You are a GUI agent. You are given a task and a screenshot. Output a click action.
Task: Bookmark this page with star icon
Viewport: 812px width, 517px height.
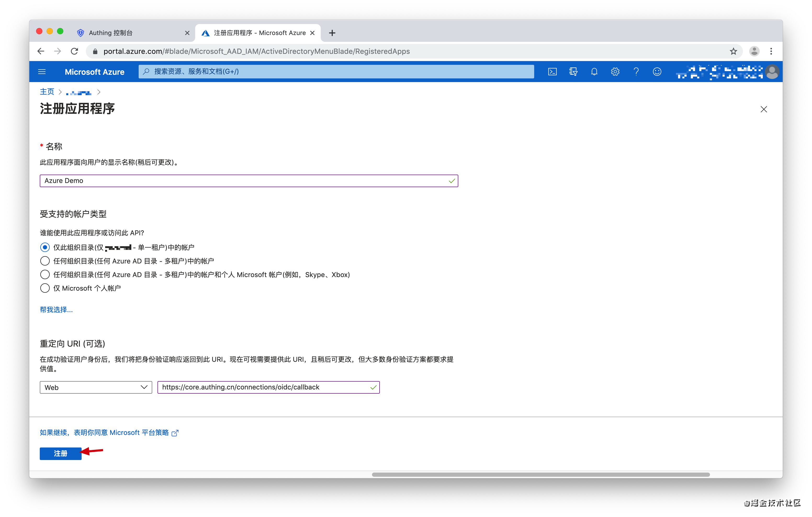(733, 51)
